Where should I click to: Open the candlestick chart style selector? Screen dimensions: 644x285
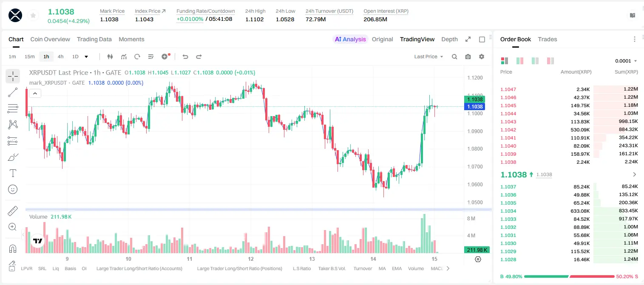(x=110, y=57)
